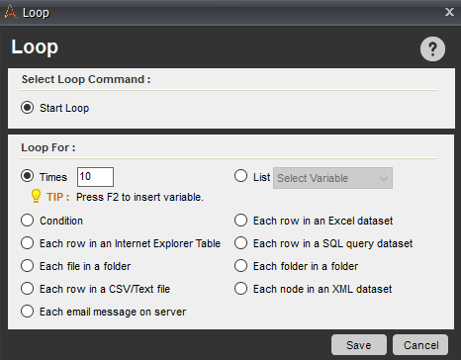This screenshot has height=360, width=461.
Task: Select the Condition radio button
Action: pos(27,220)
